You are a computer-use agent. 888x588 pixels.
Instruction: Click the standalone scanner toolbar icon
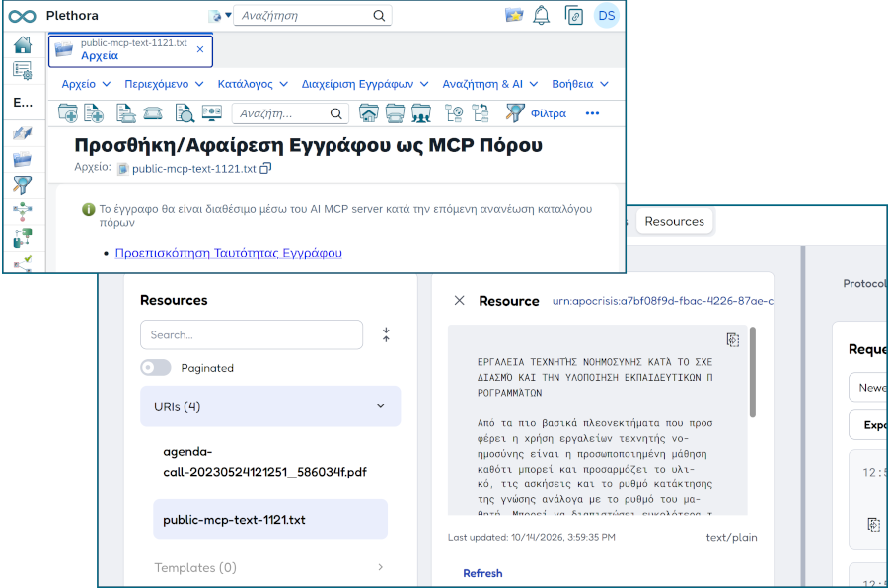[153, 113]
